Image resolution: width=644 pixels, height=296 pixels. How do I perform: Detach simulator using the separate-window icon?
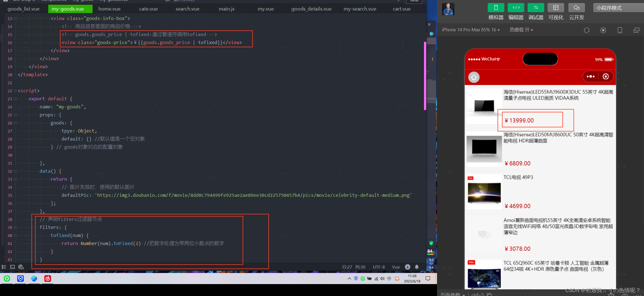coord(637,30)
